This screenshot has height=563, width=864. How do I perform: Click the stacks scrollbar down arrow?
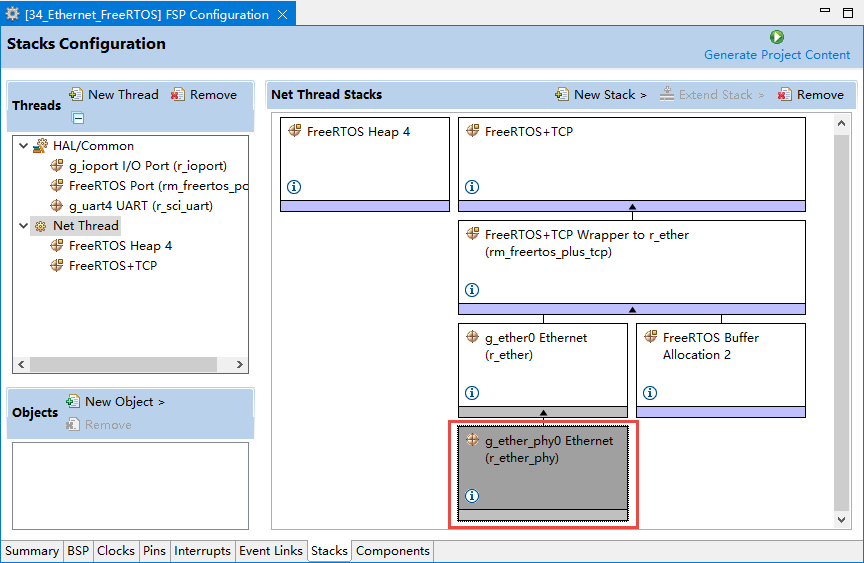[841, 519]
